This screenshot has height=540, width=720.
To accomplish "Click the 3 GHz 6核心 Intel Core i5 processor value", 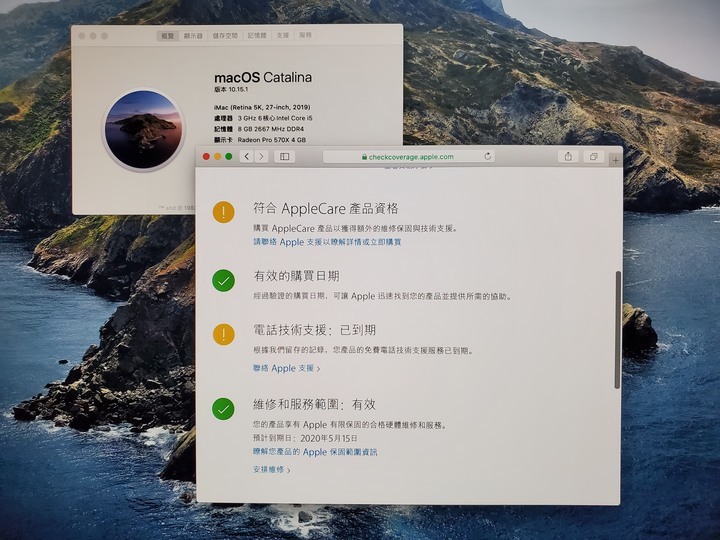I will pos(275,118).
